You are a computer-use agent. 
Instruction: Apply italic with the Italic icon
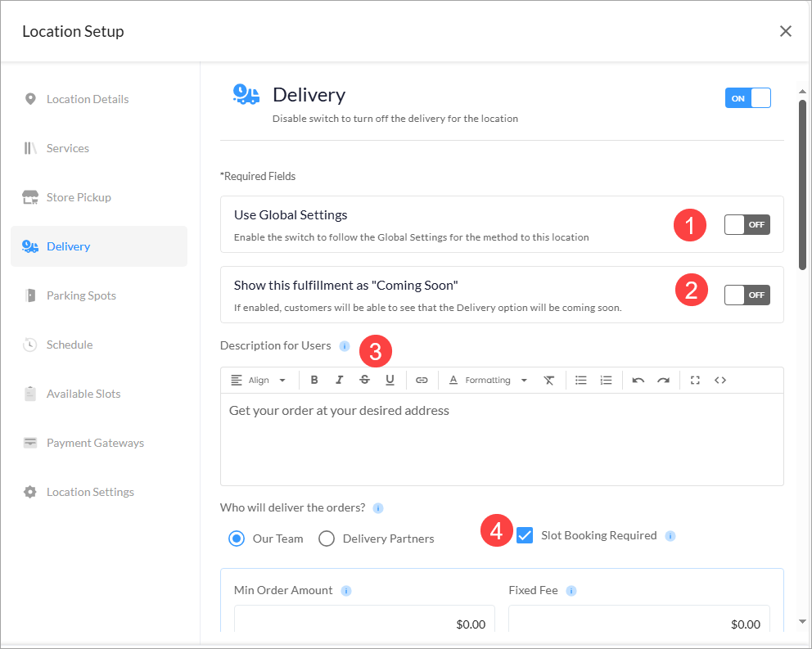[x=339, y=381]
